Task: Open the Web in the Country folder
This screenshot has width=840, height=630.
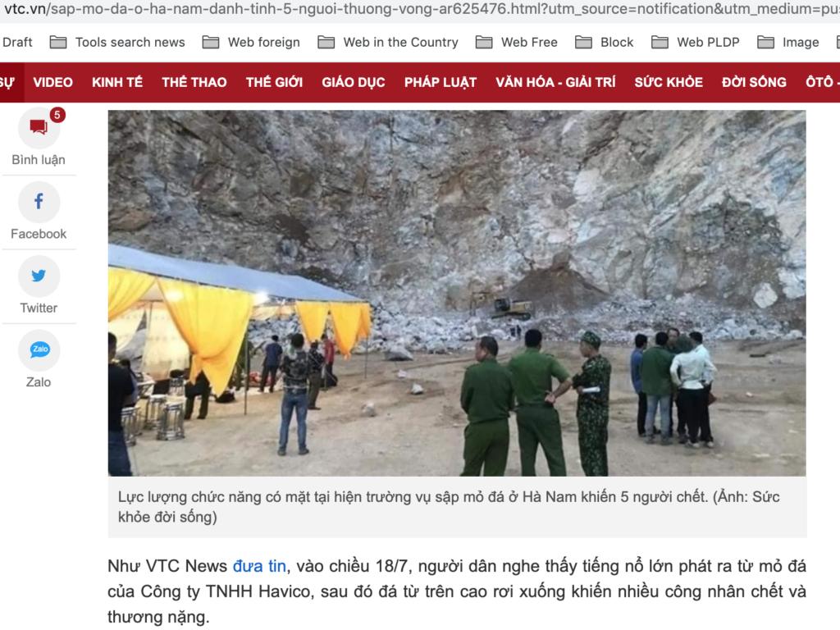Action: point(388,43)
